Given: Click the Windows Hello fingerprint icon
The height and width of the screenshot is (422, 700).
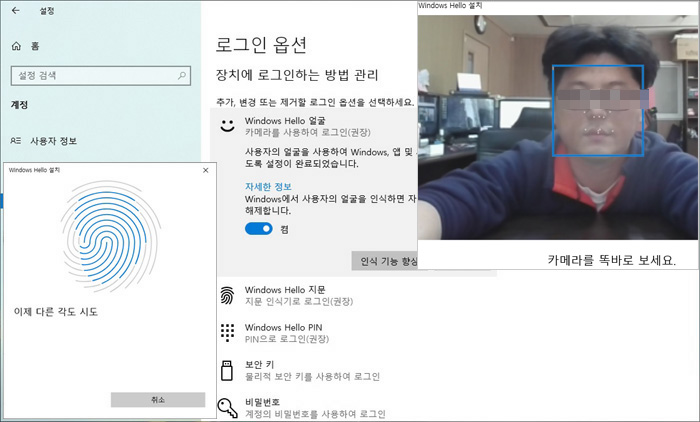Looking at the screenshot, I should pyautogui.click(x=227, y=296).
